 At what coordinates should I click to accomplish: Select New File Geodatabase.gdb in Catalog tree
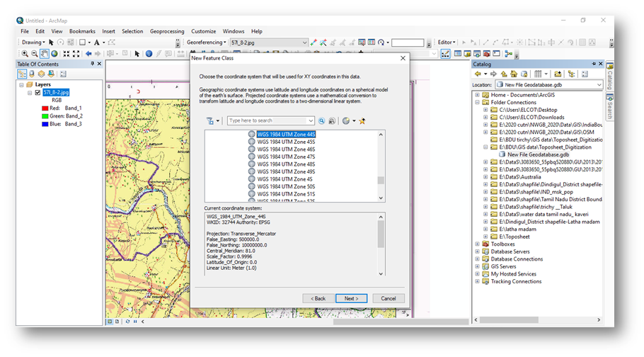[538, 154]
